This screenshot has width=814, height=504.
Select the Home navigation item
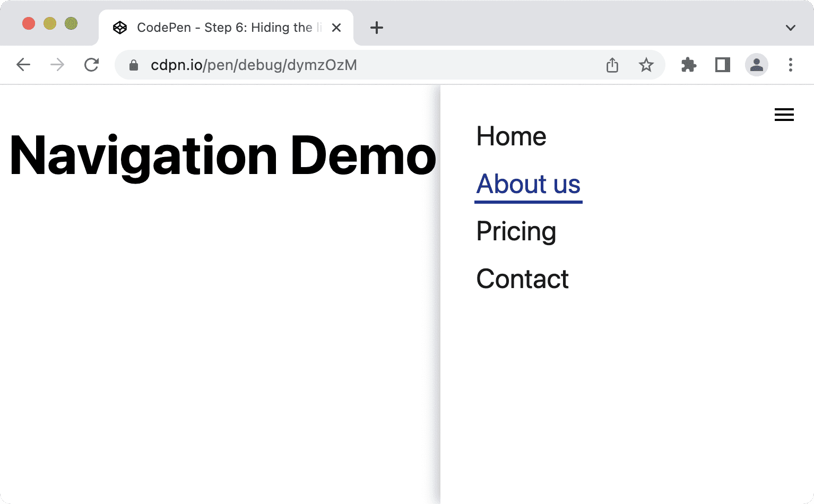coord(511,136)
